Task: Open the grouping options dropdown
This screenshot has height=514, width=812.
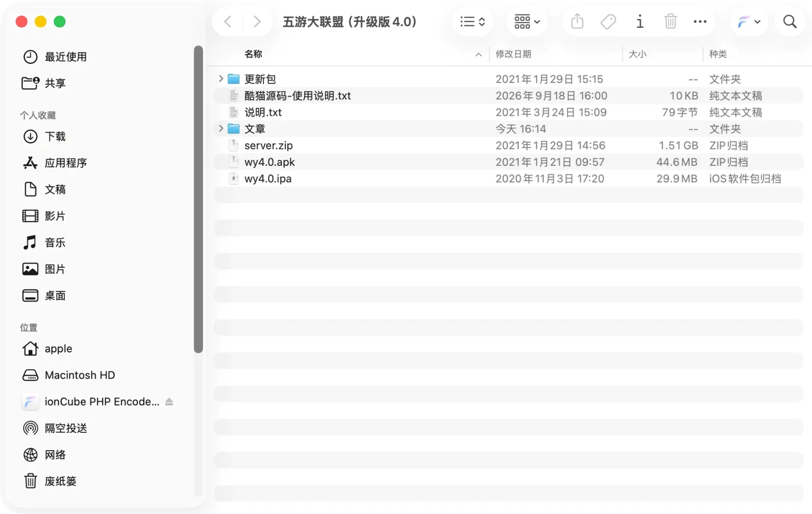Action: [x=527, y=22]
